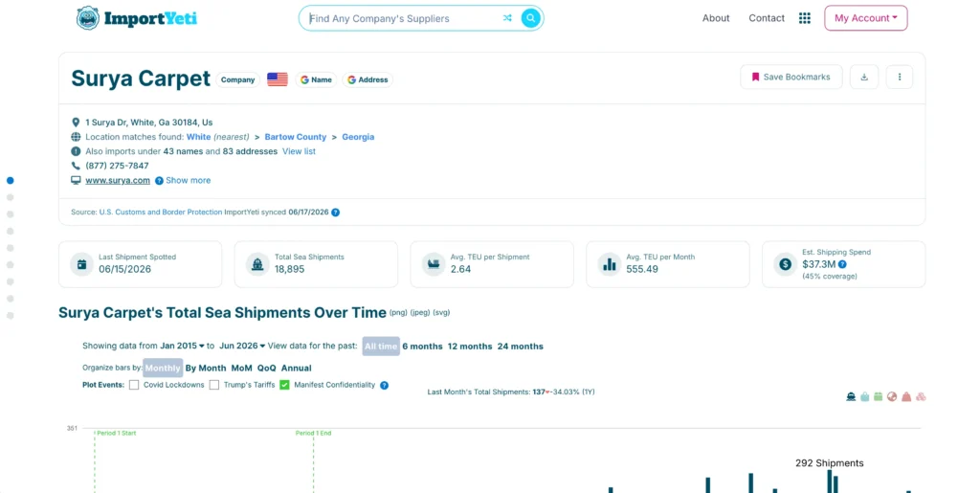Image resolution: width=980 pixels, height=493 pixels.
Task: Click the shuffle random company icon
Action: (507, 18)
